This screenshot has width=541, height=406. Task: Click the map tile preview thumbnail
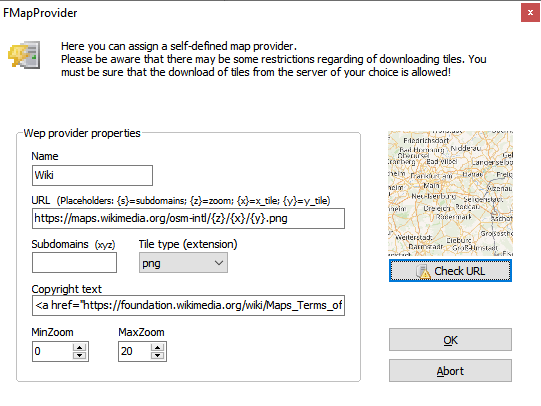[x=450, y=194]
